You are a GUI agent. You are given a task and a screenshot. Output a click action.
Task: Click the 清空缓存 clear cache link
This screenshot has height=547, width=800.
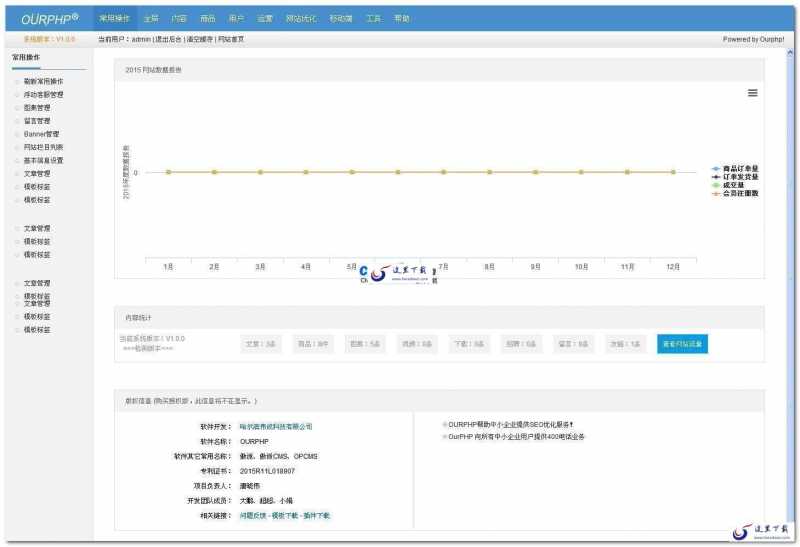click(200, 39)
